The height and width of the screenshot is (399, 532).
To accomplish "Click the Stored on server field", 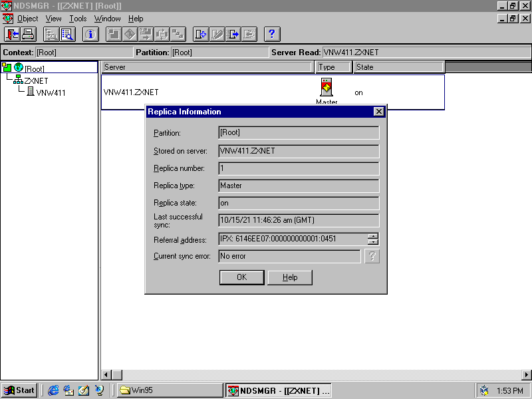I will pyautogui.click(x=299, y=151).
